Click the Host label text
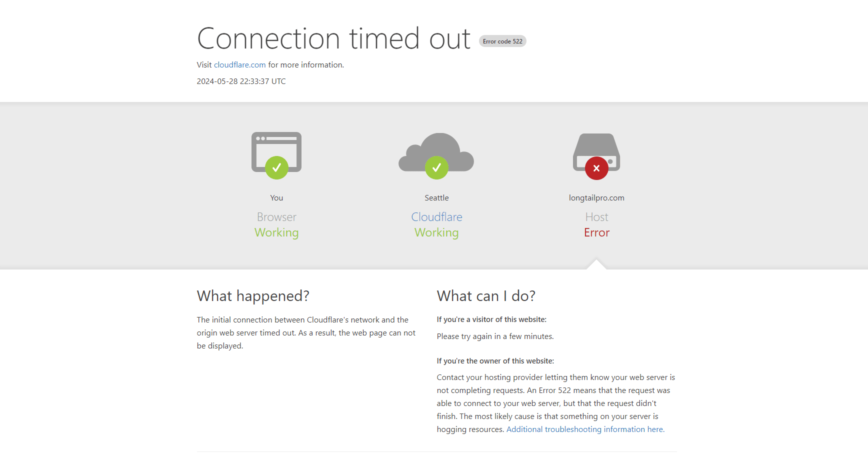 click(596, 217)
